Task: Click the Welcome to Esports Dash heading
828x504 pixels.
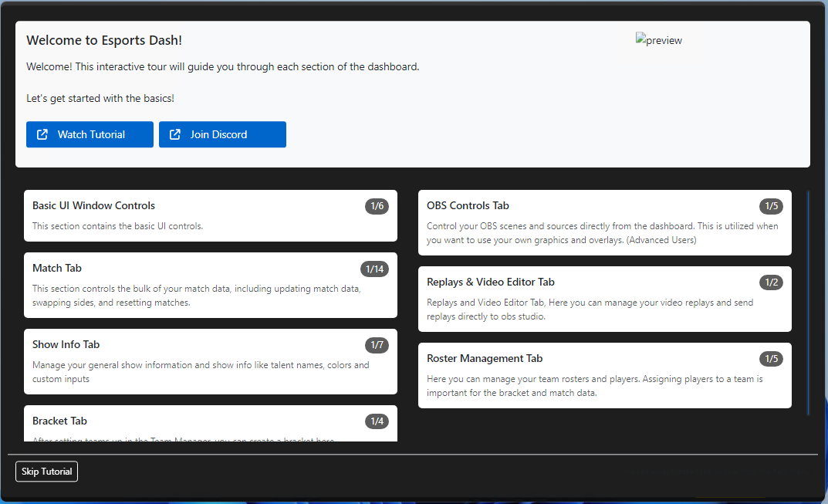Action: pyautogui.click(x=104, y=40)
